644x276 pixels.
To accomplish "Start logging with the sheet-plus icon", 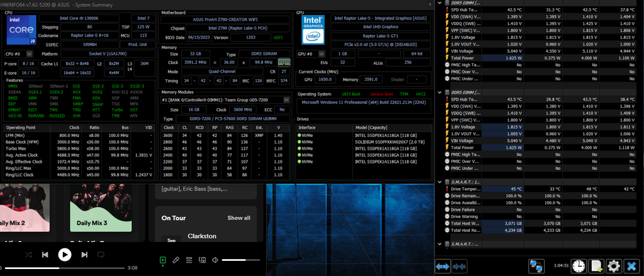I will point(596,266).
